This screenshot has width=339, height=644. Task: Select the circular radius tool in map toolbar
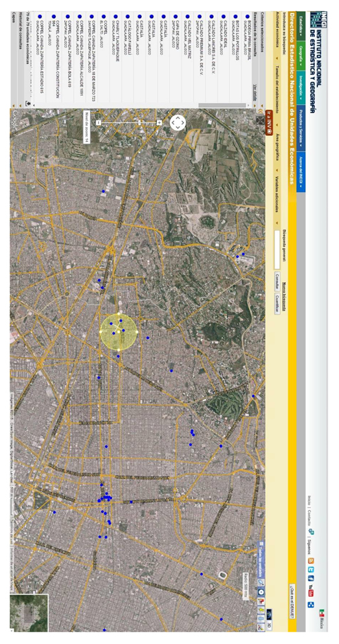(x=261, y=593)
